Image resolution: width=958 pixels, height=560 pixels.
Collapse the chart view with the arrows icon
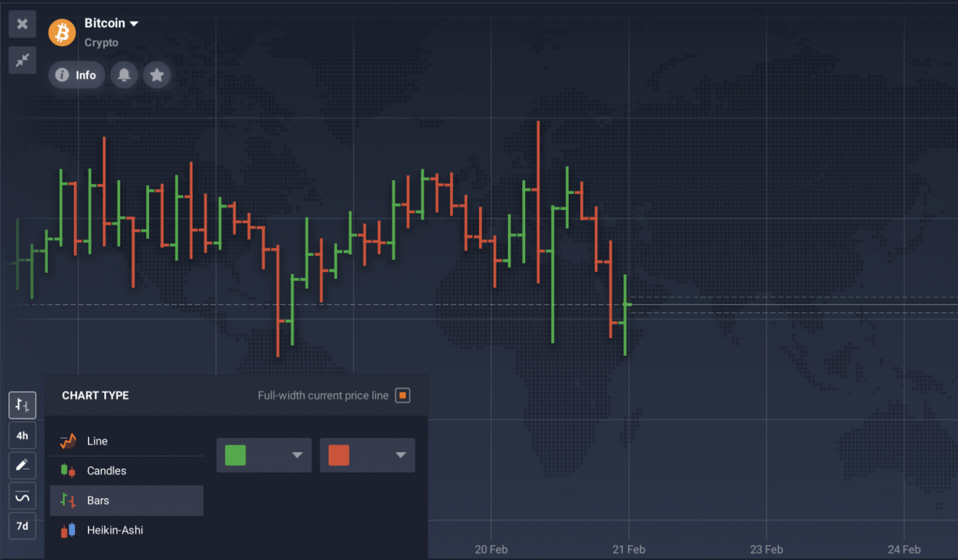[x=22, y=60]
